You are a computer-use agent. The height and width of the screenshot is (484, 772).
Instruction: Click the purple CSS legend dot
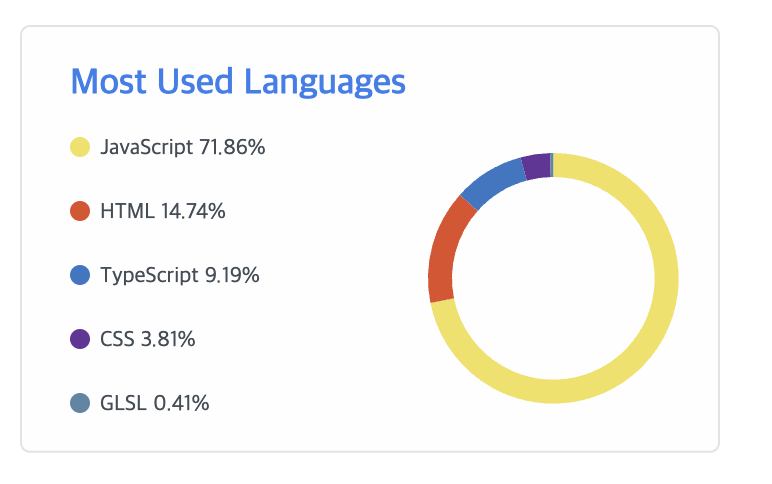pyautogui.click(x=81, y=339)
